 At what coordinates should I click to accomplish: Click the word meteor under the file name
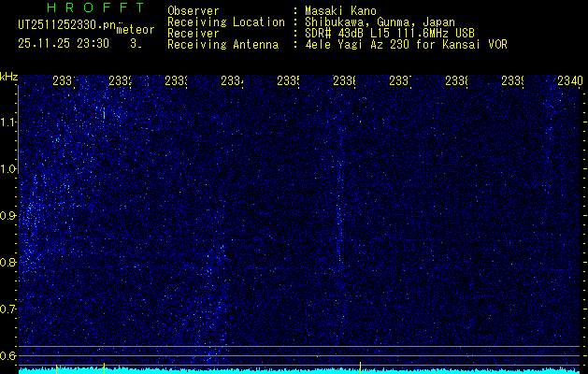(x=136, y=30)
